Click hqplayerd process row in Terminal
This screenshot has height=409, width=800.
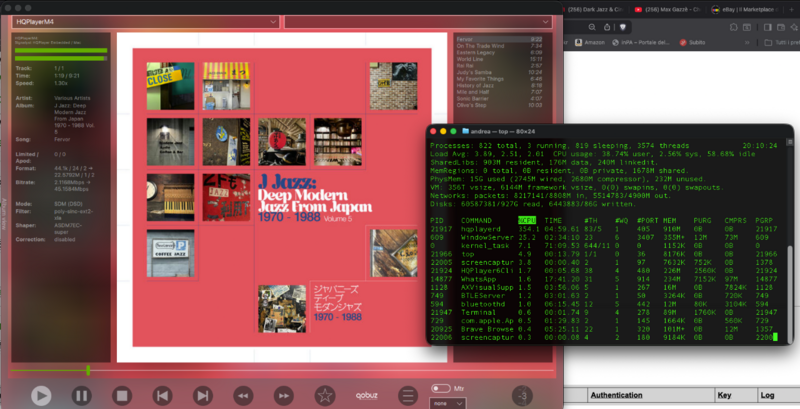604,229
